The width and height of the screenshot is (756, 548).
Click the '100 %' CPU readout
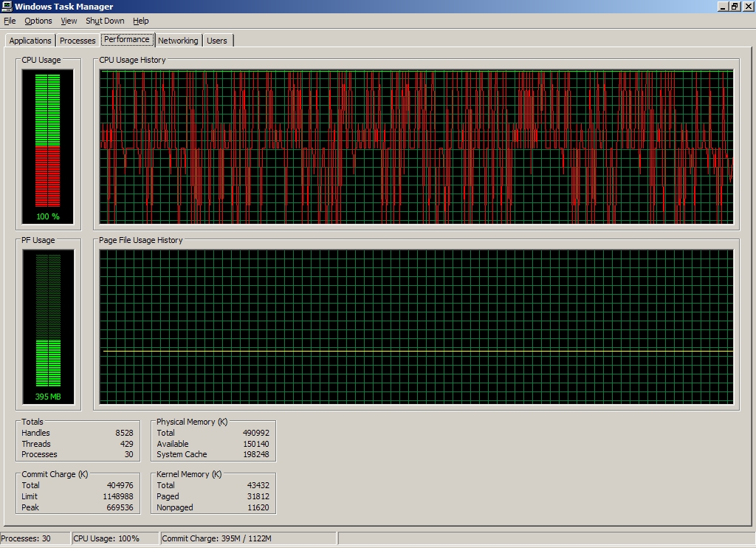(48, 216)
